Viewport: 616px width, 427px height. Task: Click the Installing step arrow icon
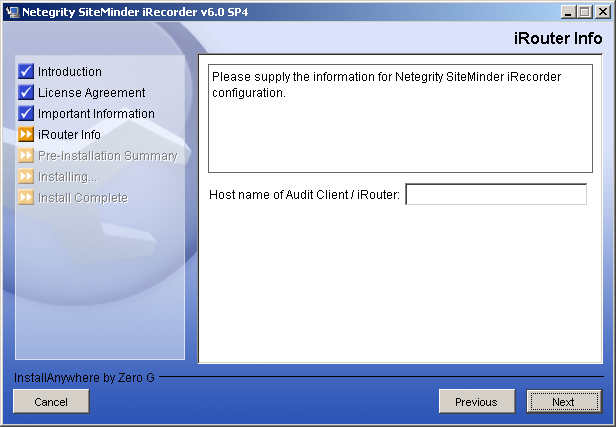click(x=26, y=177)
